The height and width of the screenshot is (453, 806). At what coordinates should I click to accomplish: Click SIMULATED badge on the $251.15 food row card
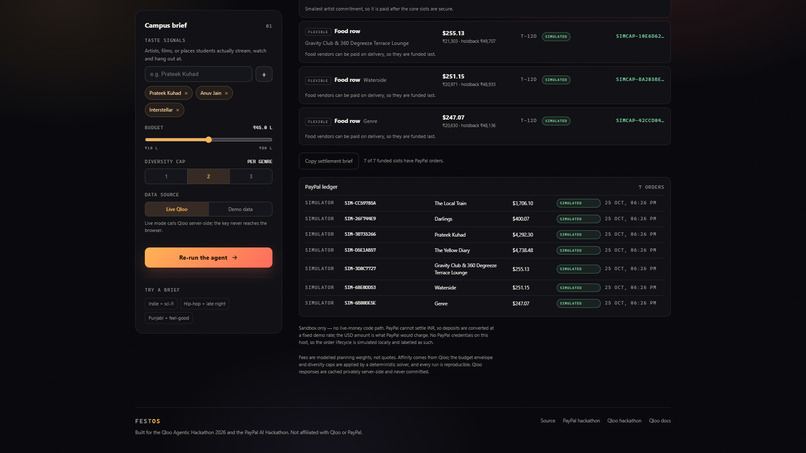point(556,80)
